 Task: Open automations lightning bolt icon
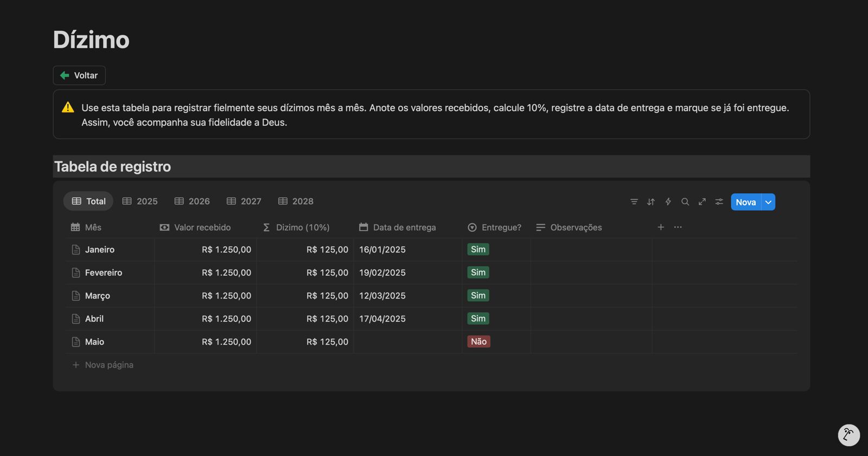[x=668, y=202]
